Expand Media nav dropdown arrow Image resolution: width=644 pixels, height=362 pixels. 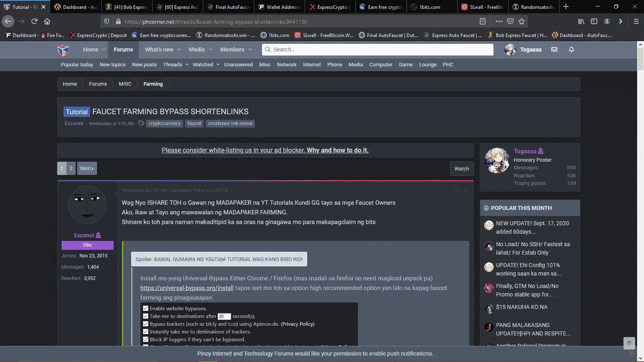coord(210,49)
